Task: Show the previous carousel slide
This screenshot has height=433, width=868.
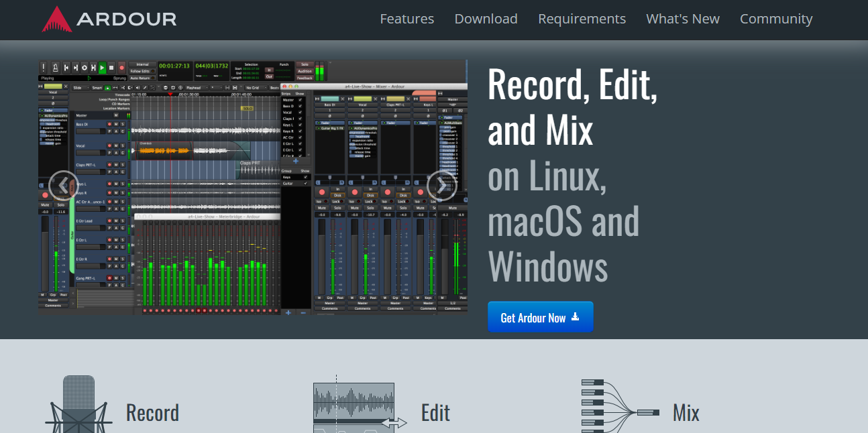Action: click(x=64, y=186)
